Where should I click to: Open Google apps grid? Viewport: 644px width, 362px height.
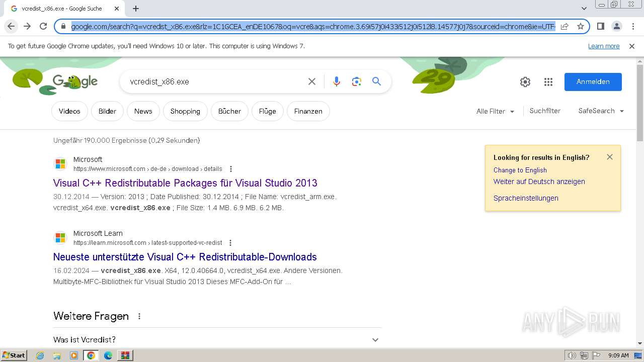(548, 82)
